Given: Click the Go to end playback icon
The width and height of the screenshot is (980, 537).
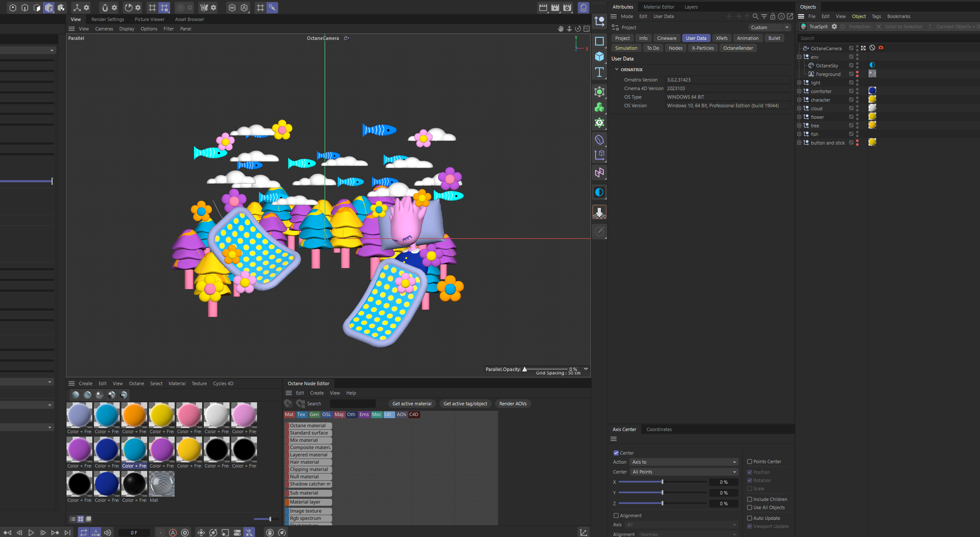Looking at the screenshot, I should coord(67,532).
